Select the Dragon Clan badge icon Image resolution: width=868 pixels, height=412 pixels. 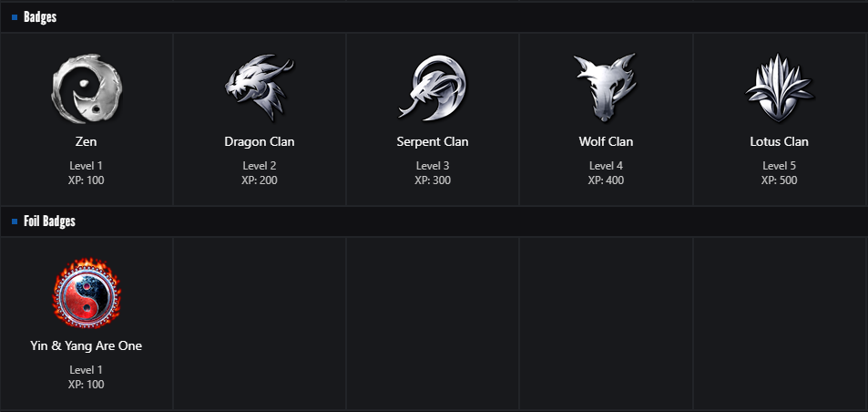pyautogui.click(x=260, y=88)
